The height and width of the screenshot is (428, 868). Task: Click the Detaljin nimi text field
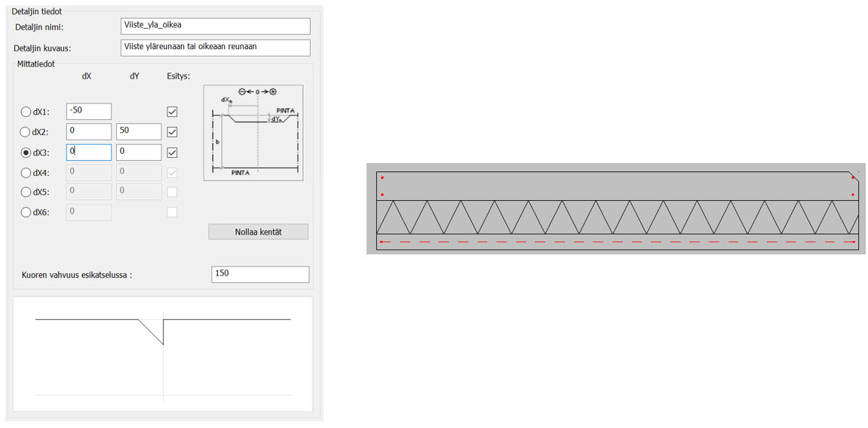click(x=215, y=26)
